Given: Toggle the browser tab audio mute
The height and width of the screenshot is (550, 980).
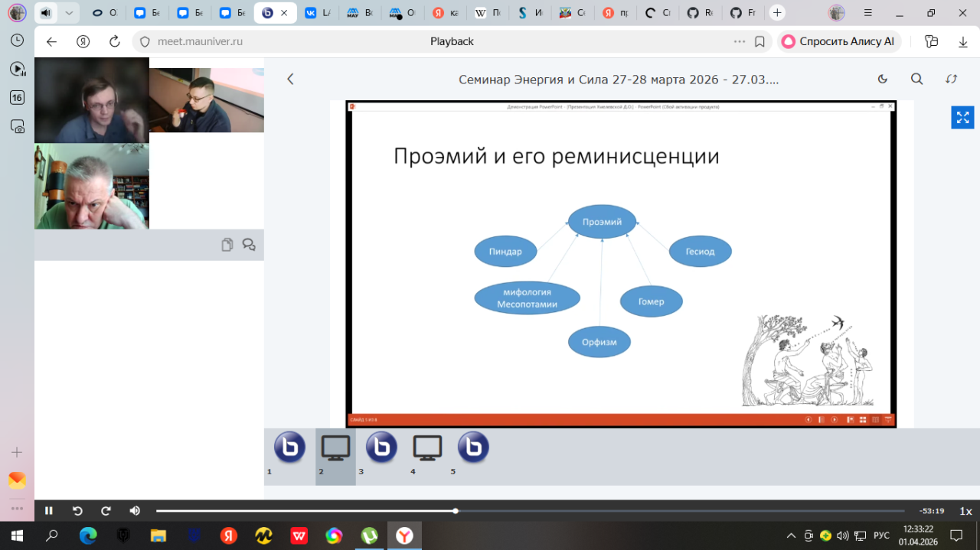Looking at the screenshot, I should (47, 13).
